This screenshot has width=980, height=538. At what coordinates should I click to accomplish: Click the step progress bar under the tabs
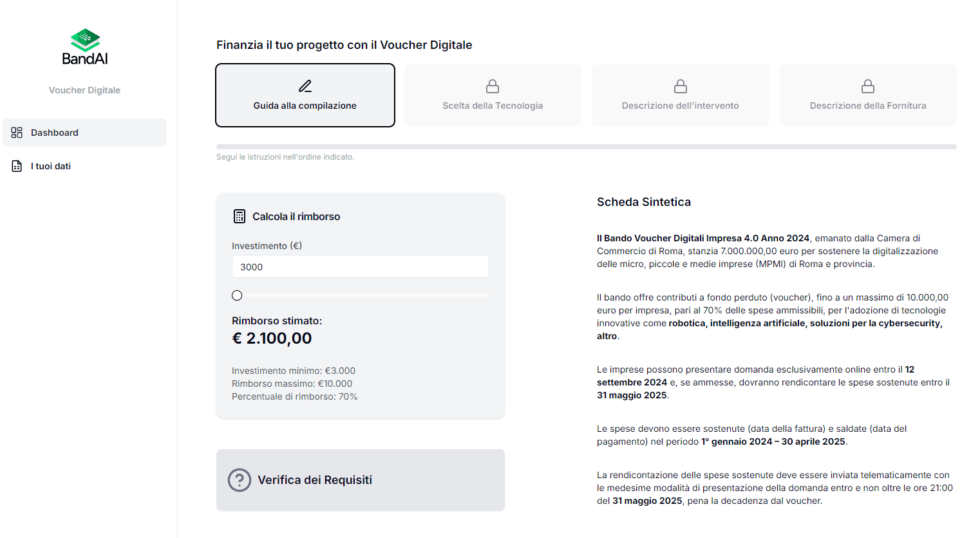pos(586,147)
